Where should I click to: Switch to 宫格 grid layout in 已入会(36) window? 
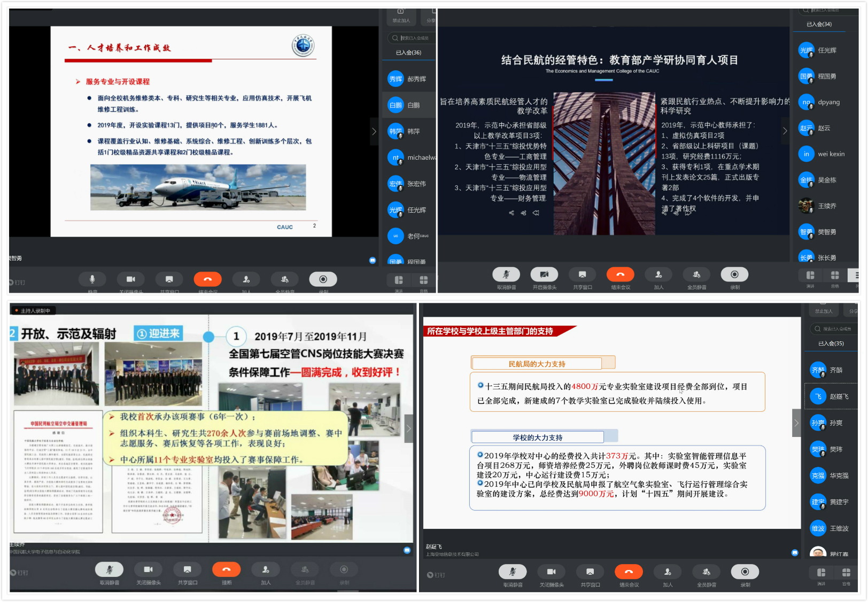(x=423, y=280)
